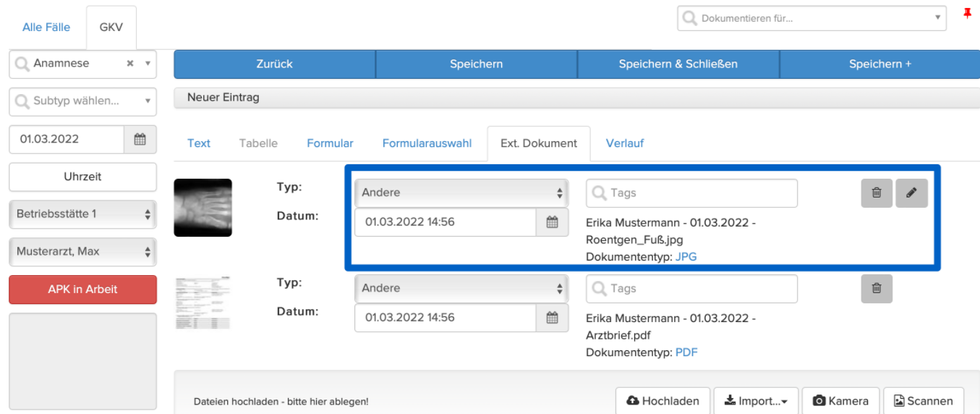Click Tags field for Roentgen_Fuß.jpg
Image resolution: width=980 pixels, height=414 pixels.
691,193
